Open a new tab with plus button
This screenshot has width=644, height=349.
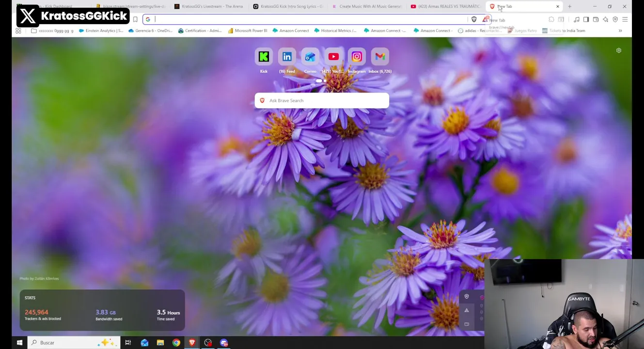tap(570, 6)
